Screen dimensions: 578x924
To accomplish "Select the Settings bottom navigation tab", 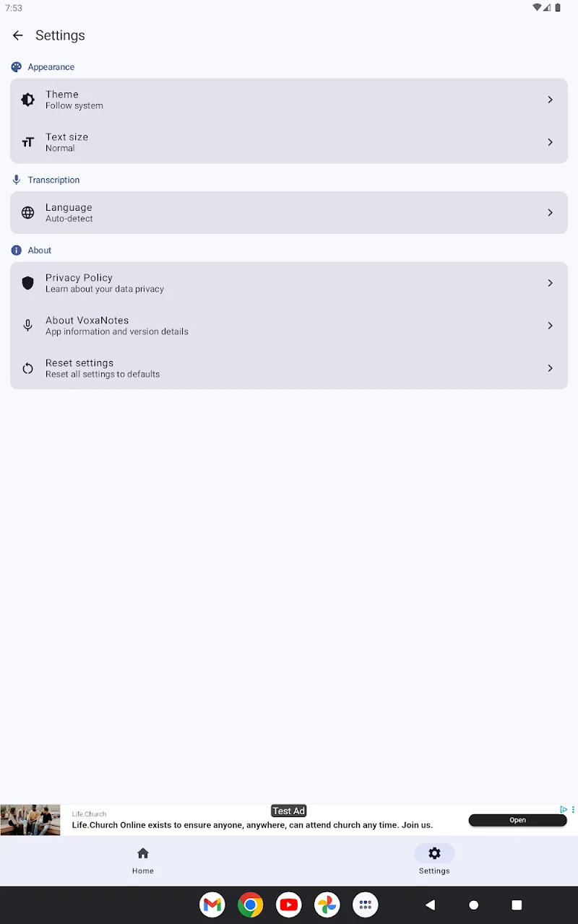I will pyautogui.click(x=434, y=860).
